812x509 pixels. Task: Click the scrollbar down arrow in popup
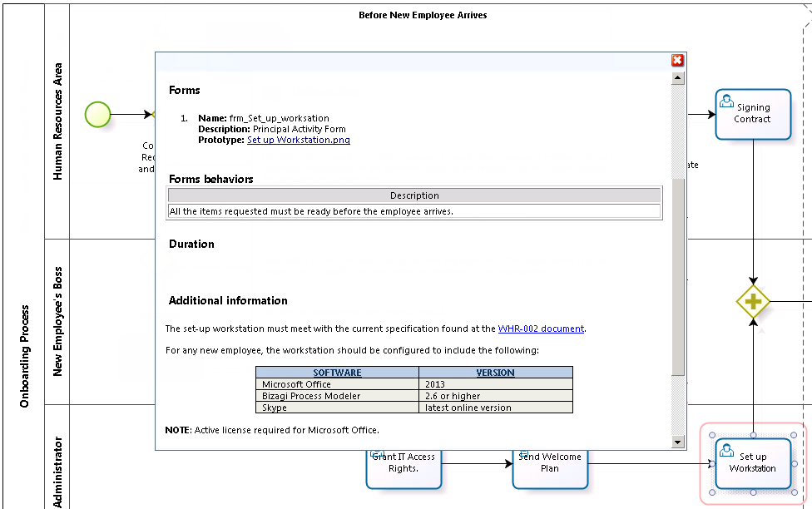[x=678, y=442]
